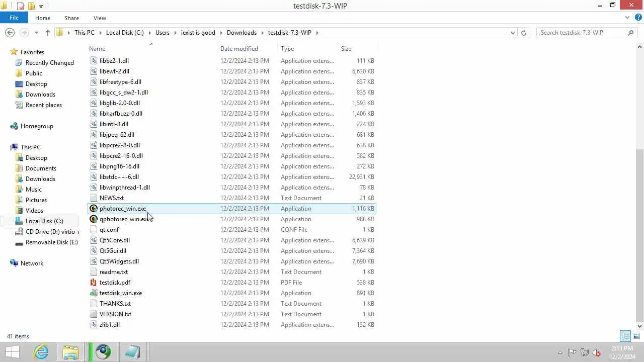This screenshot has width=644, height=362.
Task: Open the Home ribbon tab
Action: pos(43,18)
